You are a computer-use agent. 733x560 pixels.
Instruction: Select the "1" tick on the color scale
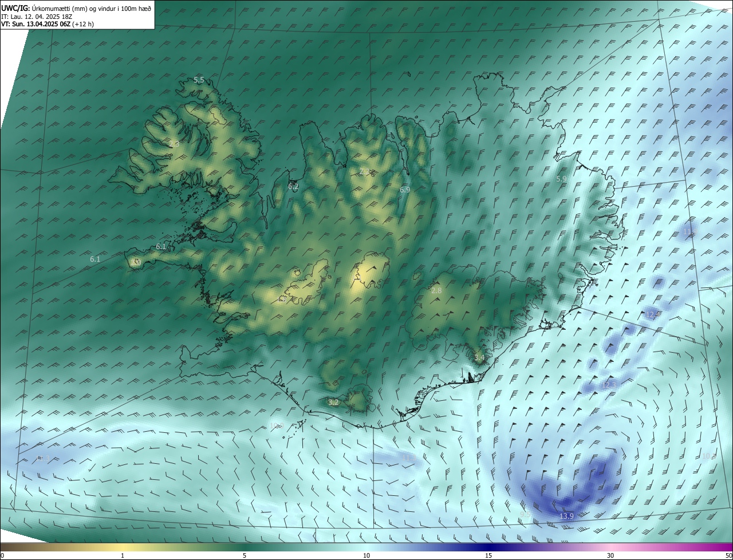[x=123, y=555]
